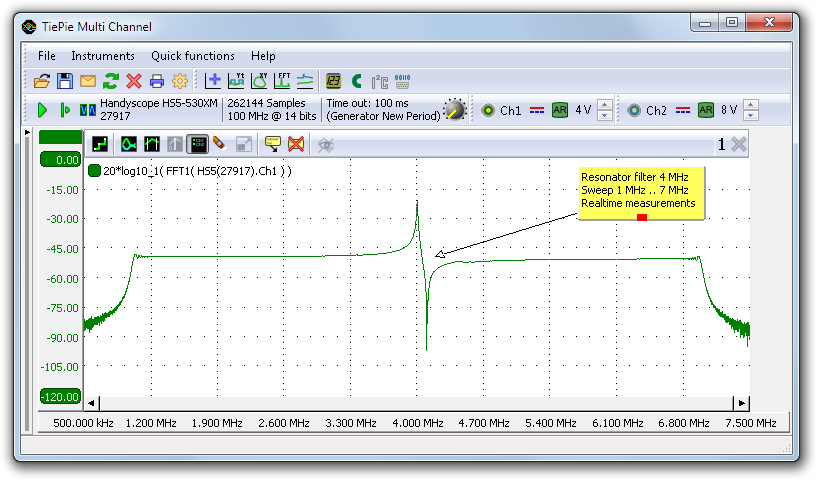The image size is (816, 480).
Task: Expand the side panel arrow at left
Action: coord(27,133)
